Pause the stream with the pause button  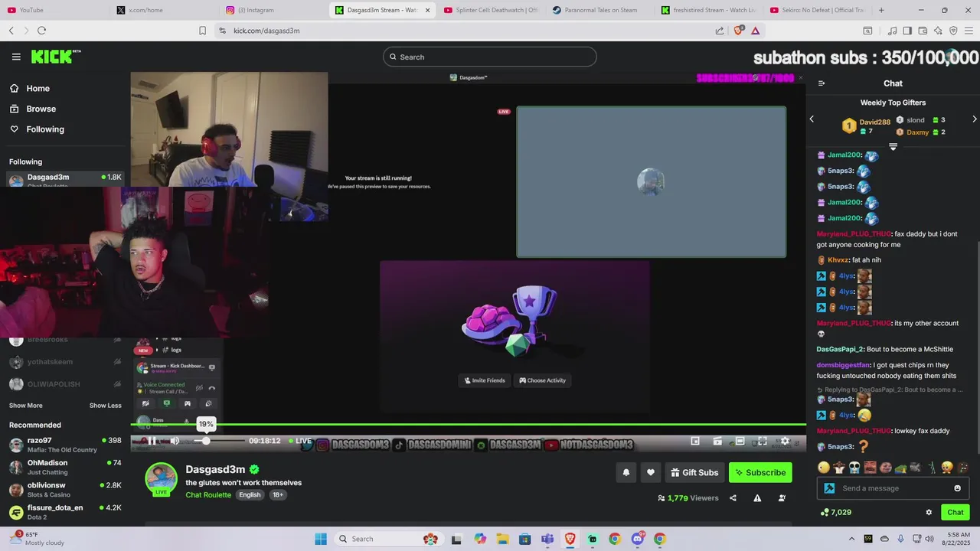[x=152, y=441]
